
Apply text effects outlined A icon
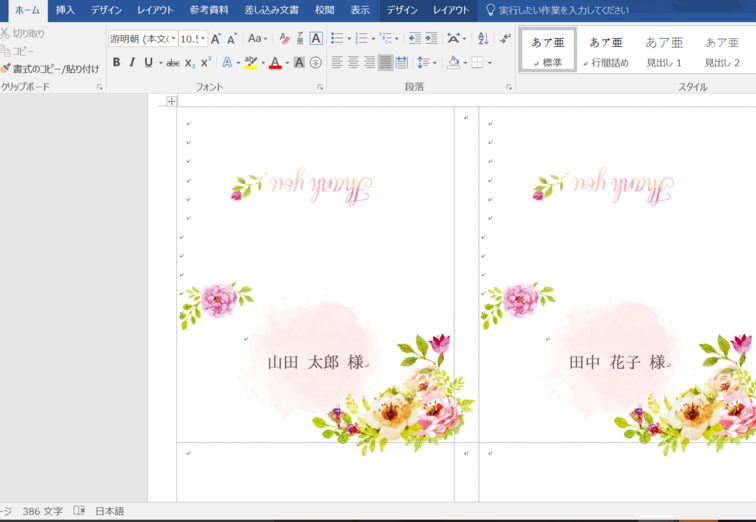click(x=227, y=62)
